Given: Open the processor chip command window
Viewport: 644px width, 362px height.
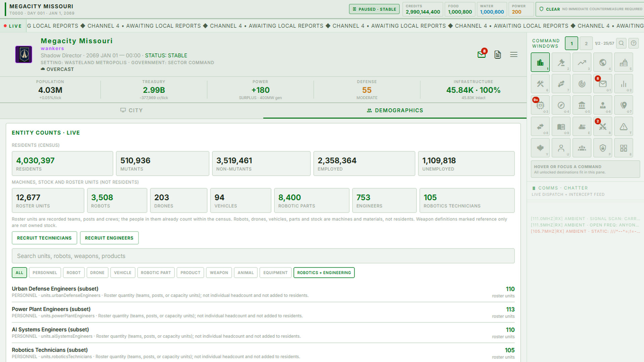Looking at the screenshot, I should tap(540, 105).
